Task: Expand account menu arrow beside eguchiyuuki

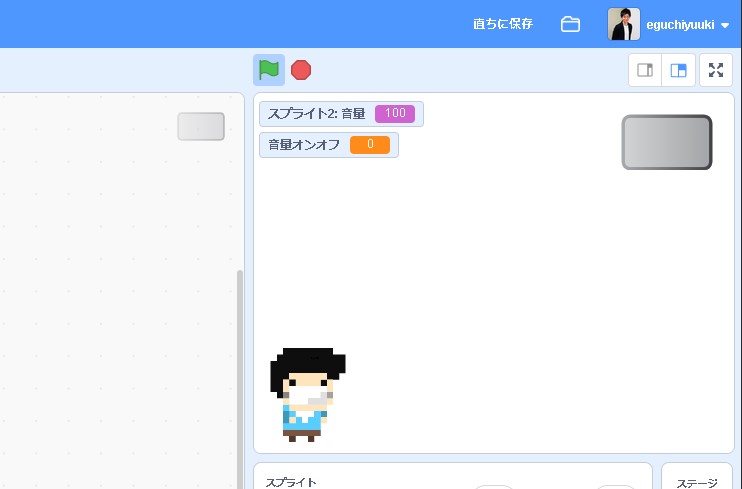Action: 725,25
